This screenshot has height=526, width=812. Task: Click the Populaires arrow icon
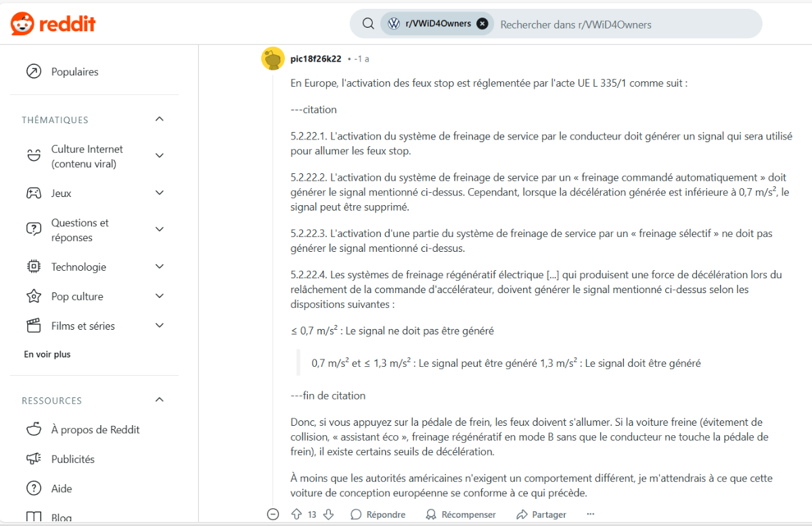point(33,72)
